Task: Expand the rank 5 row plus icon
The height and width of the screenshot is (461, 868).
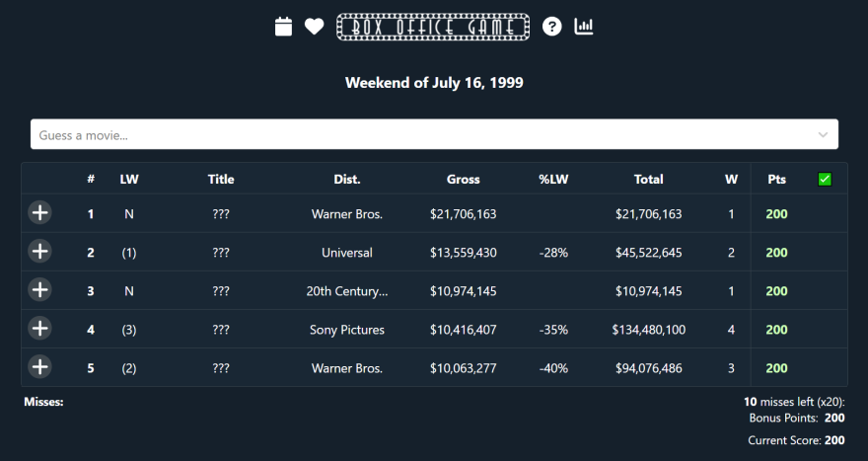Action: [39, 367]
